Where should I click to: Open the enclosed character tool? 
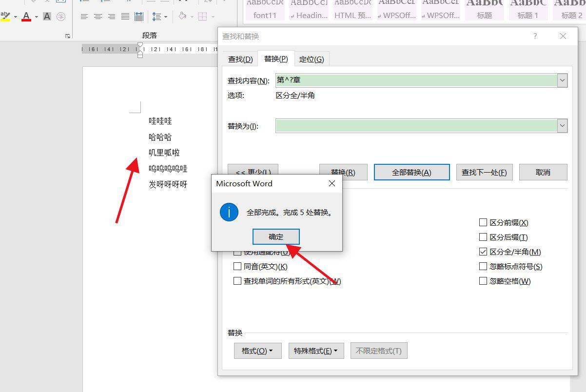coord(61,17)
